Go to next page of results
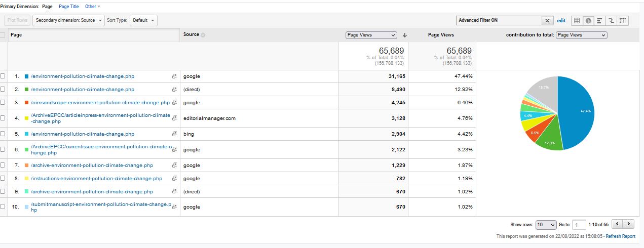This screenshot has height=248, width=644. (629, 224)
